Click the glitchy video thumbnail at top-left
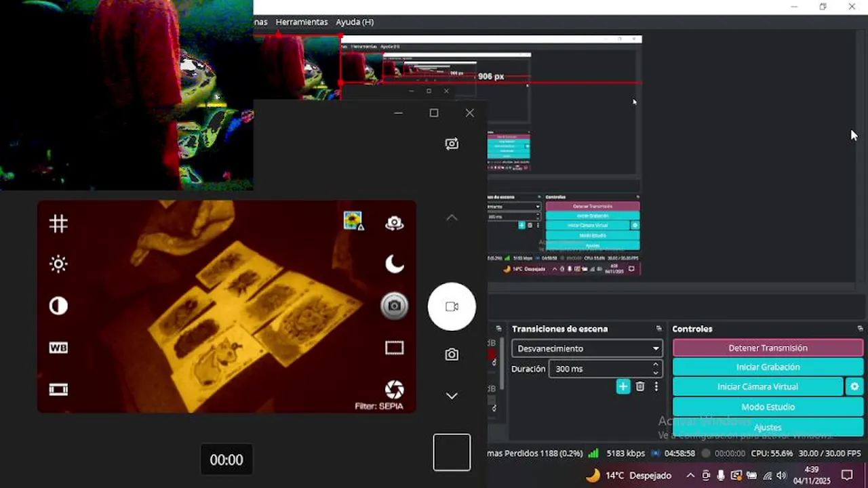This screenshot has width=868, height=488. click(x=126, y=95)
